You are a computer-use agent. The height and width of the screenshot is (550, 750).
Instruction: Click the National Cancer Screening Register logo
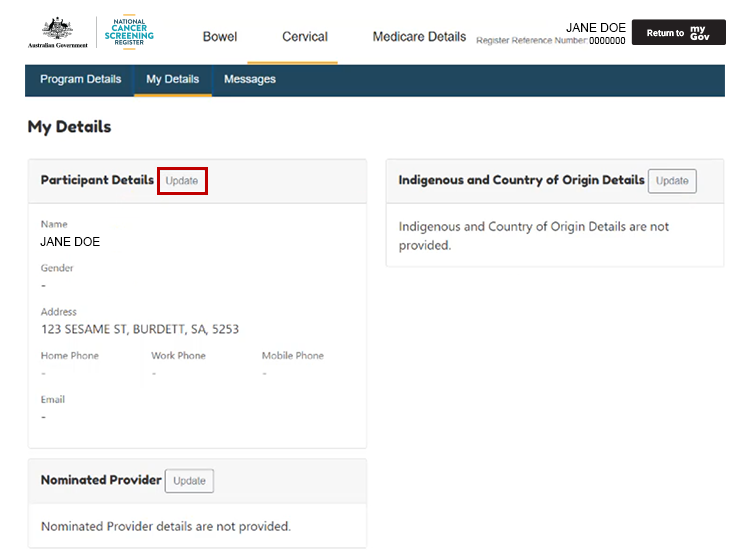129,32
